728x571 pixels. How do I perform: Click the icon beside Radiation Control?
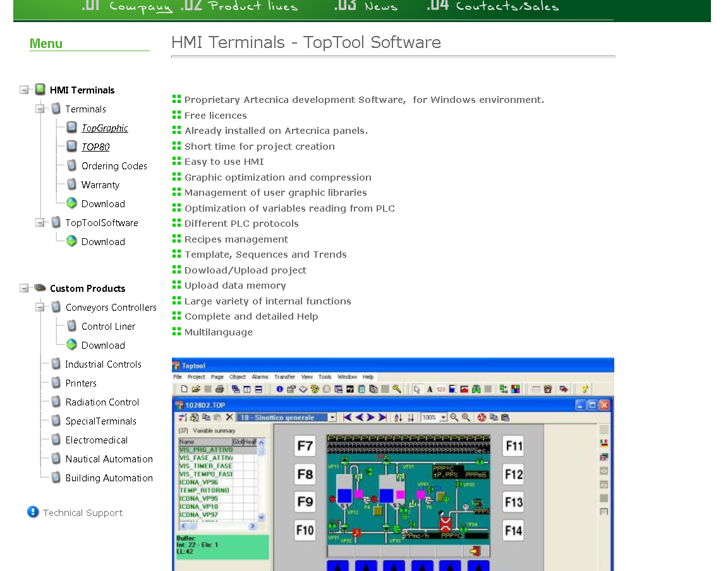point(56,402)
